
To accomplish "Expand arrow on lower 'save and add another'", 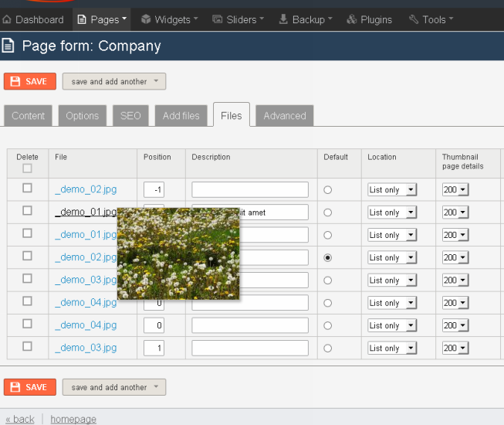I will (x=156, y=386).
